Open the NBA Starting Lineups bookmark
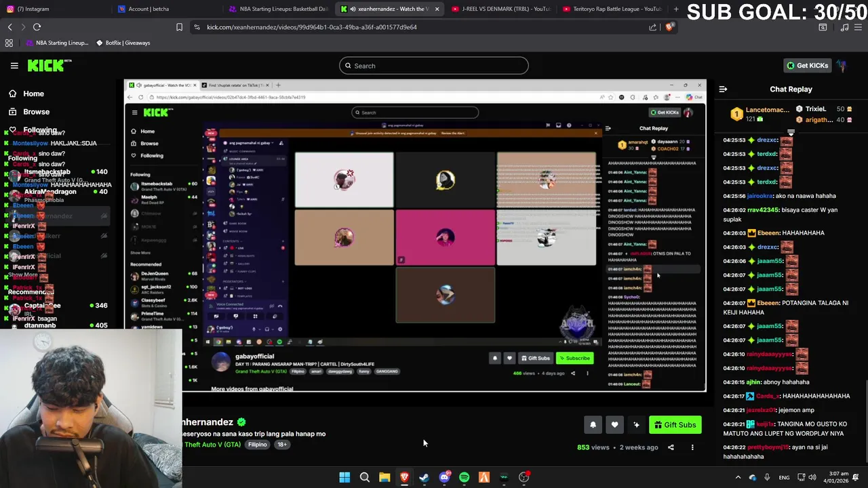 [57, 43]
